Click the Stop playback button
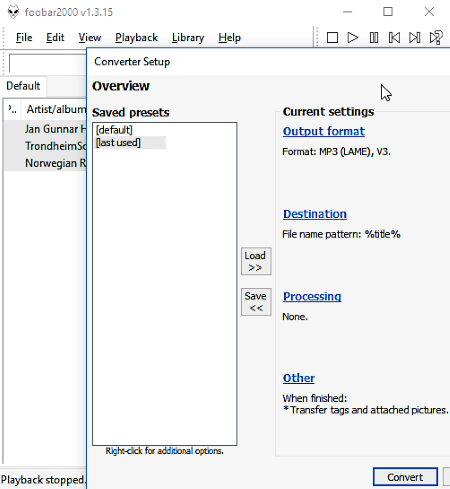The image size is (450, 489). (332, 38)
